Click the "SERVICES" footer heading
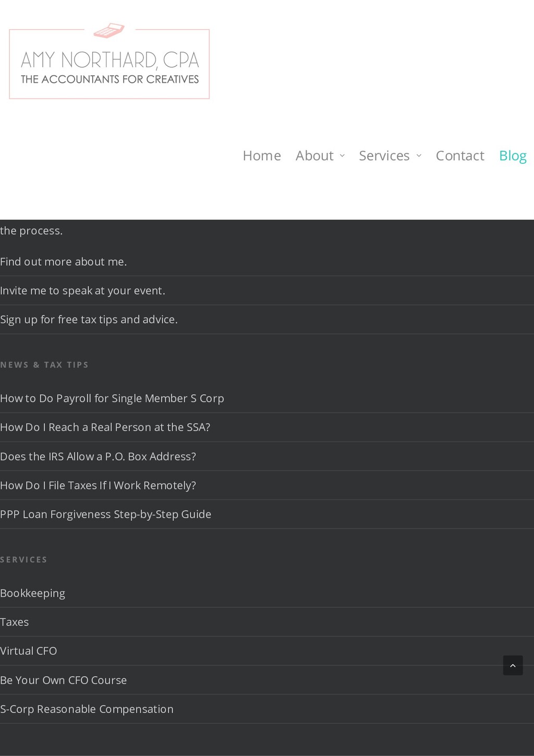The width and height of the screenshot is (534, 756). (x=23, y=559)
